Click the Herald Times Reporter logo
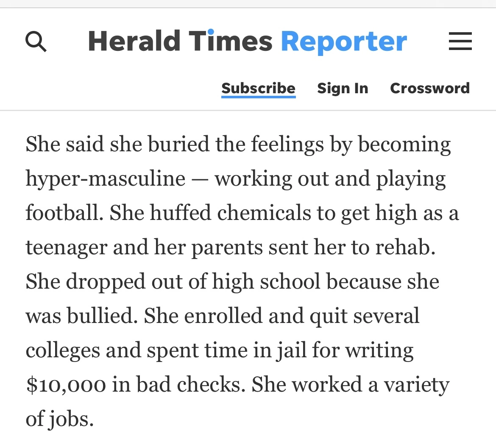 pyautogui.click(x=247, y=42)
